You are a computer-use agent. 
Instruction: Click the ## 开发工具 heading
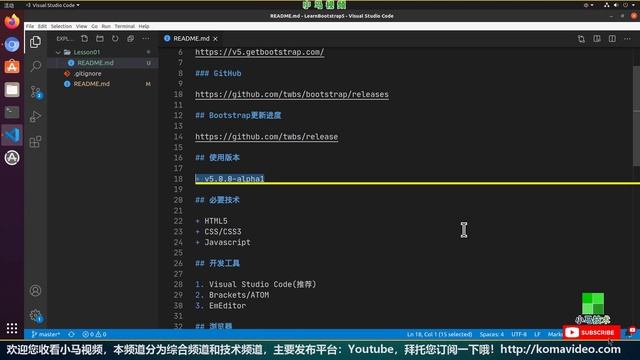click(218, 263)
